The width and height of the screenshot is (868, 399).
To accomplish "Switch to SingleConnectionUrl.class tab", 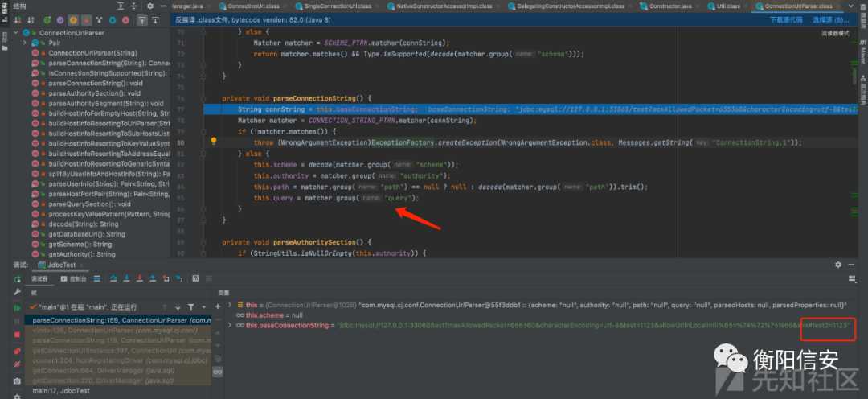I will pos(337,6).
